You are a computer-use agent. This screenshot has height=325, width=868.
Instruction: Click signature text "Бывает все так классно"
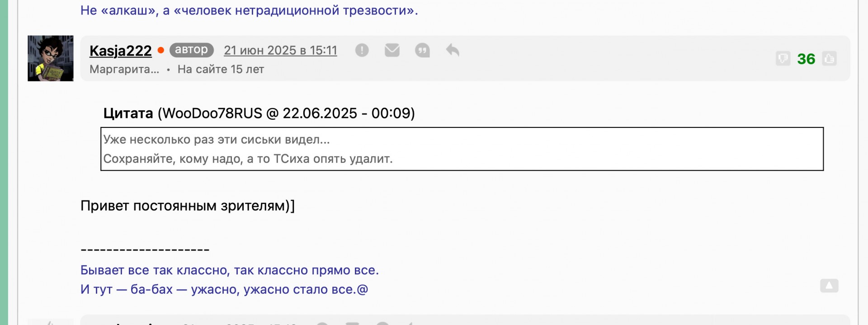pyautogui.click(x=230, y=270)
